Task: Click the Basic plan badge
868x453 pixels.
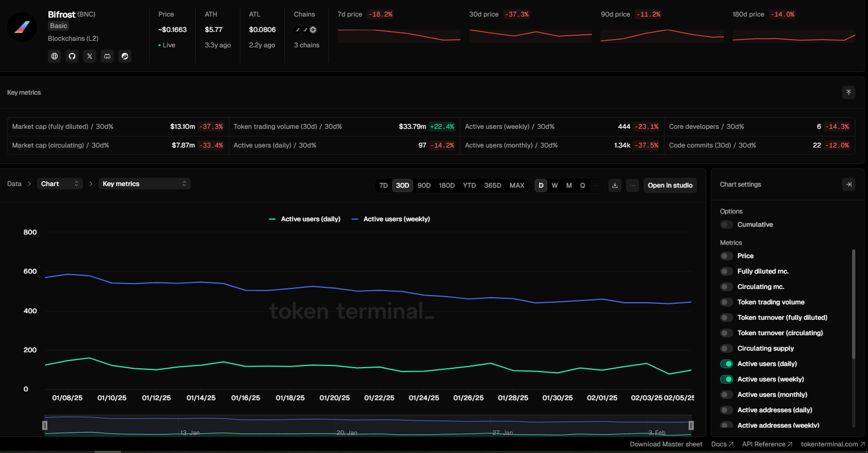Action: (x=58, y=26)
